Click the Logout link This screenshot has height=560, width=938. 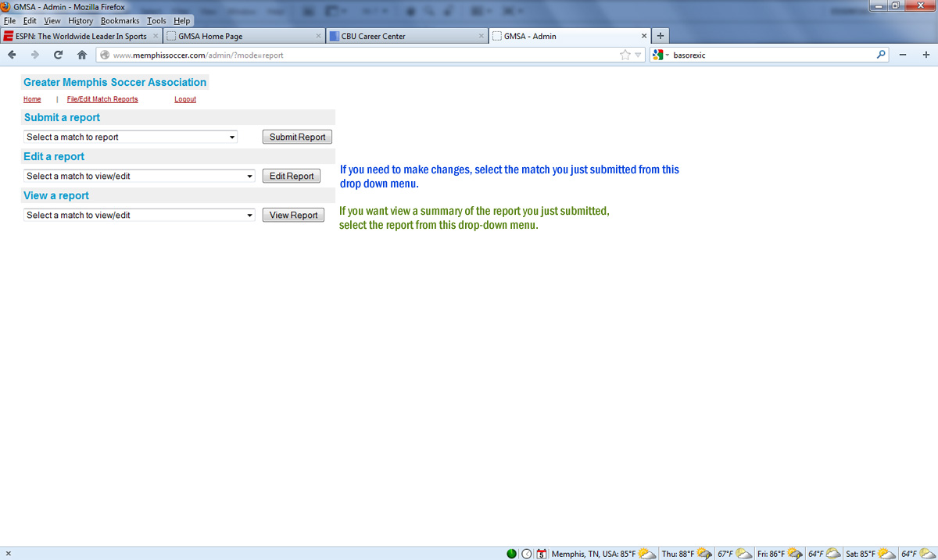pos(185,99)
